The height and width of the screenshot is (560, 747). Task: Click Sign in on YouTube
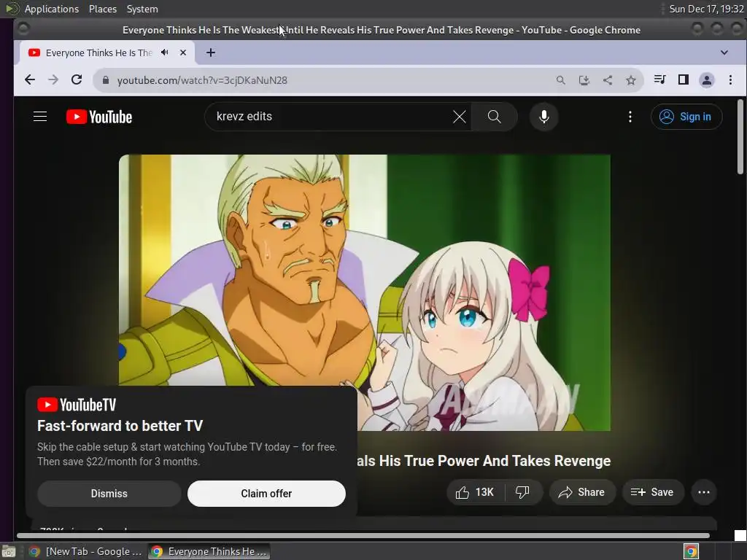click(x=686, y=117)
